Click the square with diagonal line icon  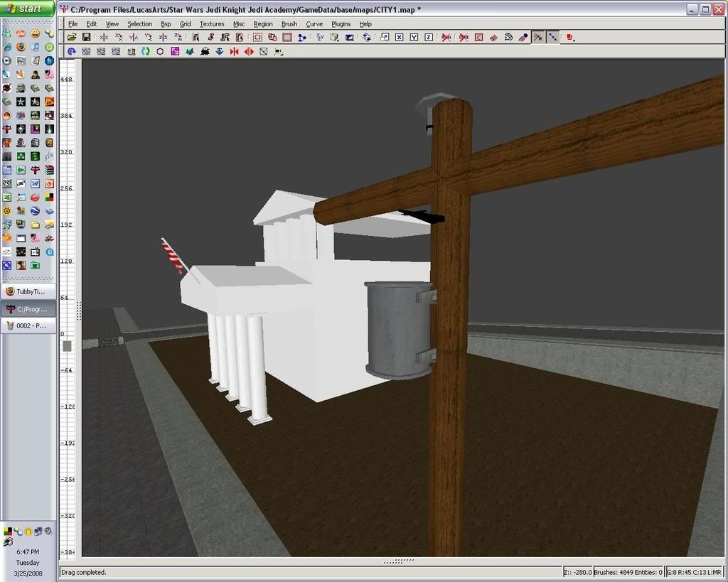(x=264, y=51)
